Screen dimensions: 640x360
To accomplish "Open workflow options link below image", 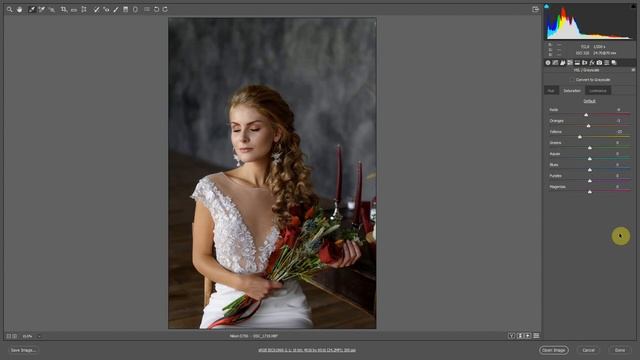I will (307, 350).
